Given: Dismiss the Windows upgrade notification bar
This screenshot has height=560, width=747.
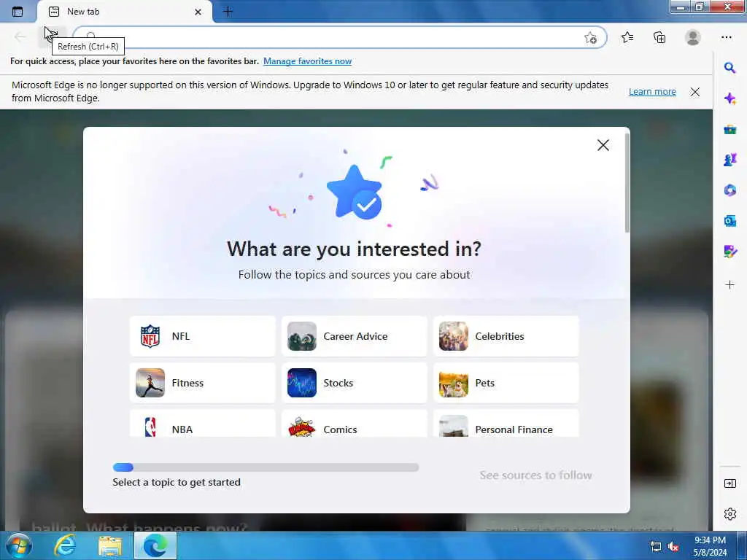Looking at the screenshot, I should click(x=695, y=92).
